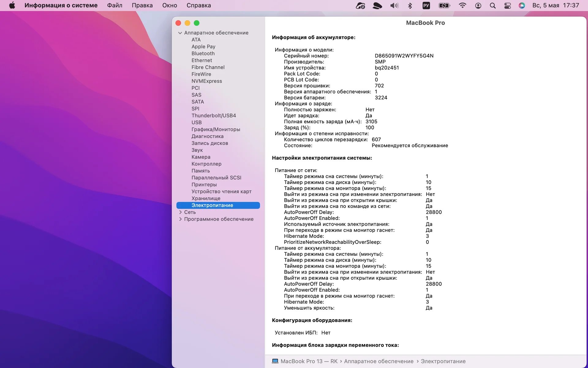Select Камера in sidebar

[x=201, y=157]
